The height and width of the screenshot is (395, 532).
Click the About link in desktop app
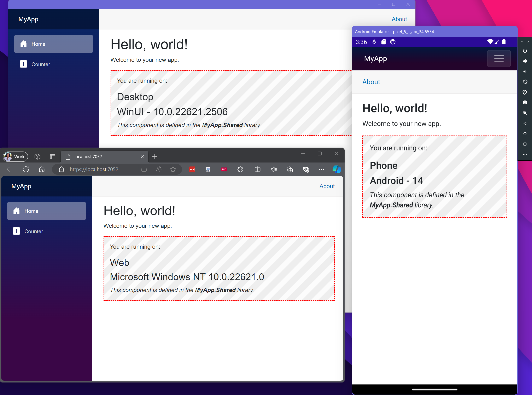398,19
